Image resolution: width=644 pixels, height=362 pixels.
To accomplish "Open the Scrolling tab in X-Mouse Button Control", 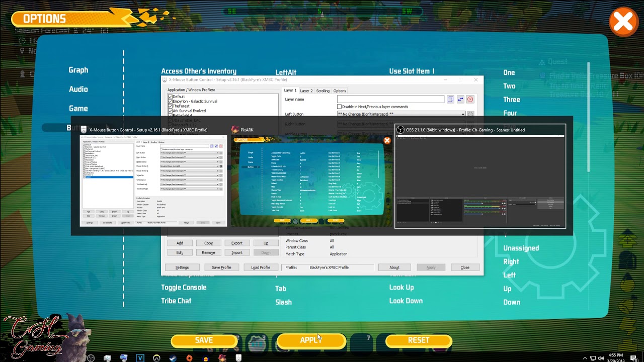I will (323, 91).
